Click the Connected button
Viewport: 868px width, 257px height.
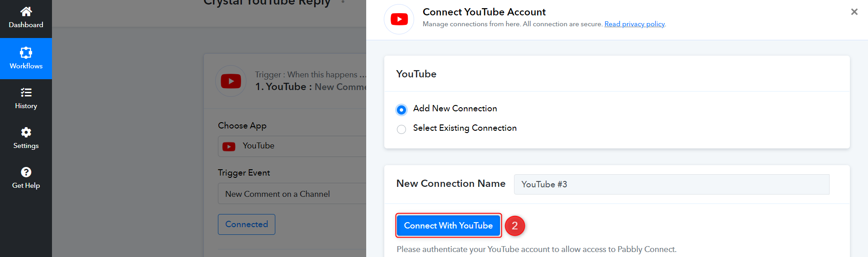(x=246, y=224)
